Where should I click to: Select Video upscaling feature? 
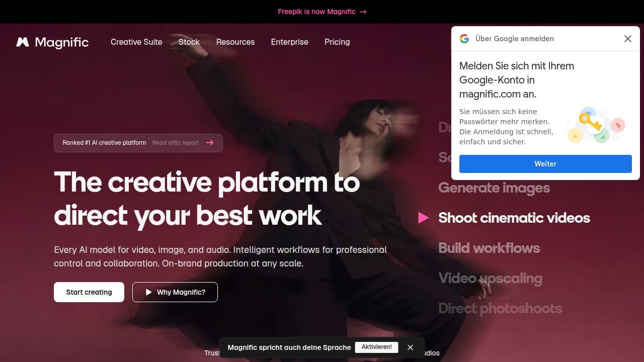490,278
